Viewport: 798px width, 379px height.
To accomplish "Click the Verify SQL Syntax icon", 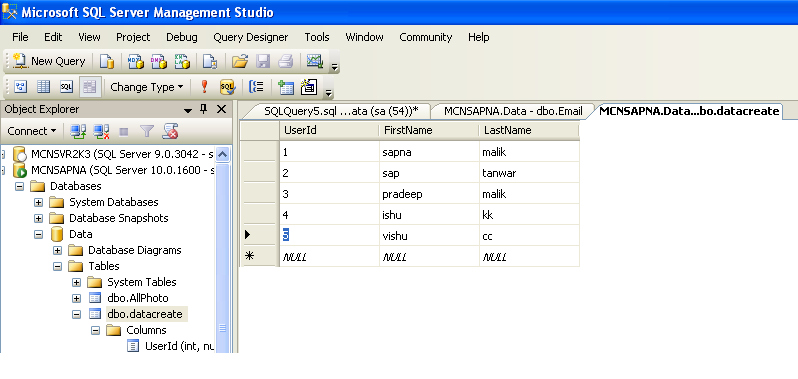I will pyautogui.click(x=227, y=87).
